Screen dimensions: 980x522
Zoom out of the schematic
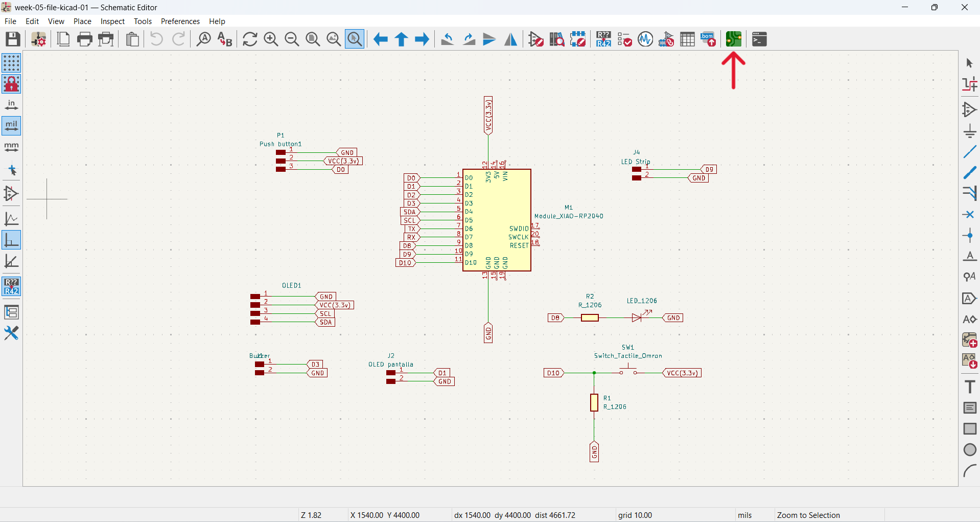pyautogui.click(x=292, y=39)
